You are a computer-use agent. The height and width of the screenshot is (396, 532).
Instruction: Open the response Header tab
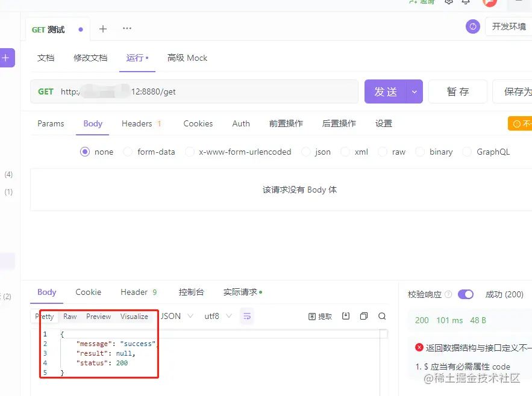coord(139,292)
